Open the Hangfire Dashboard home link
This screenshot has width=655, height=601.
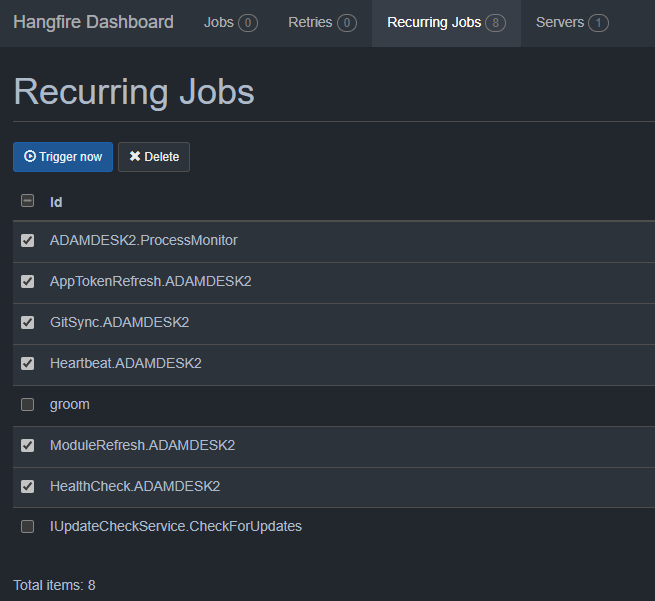93,22
